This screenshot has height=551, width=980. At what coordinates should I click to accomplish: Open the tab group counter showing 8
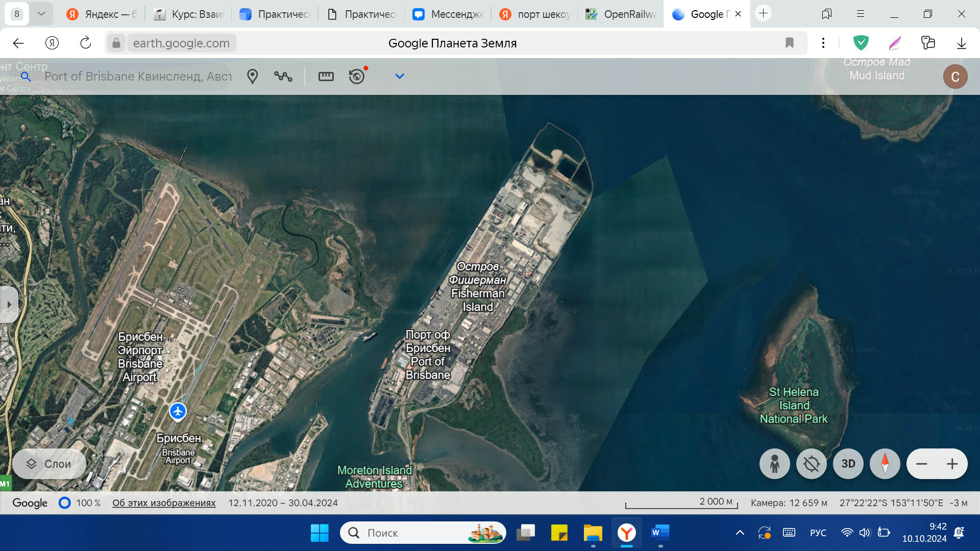pyautogui.click(x=17, y=14)
